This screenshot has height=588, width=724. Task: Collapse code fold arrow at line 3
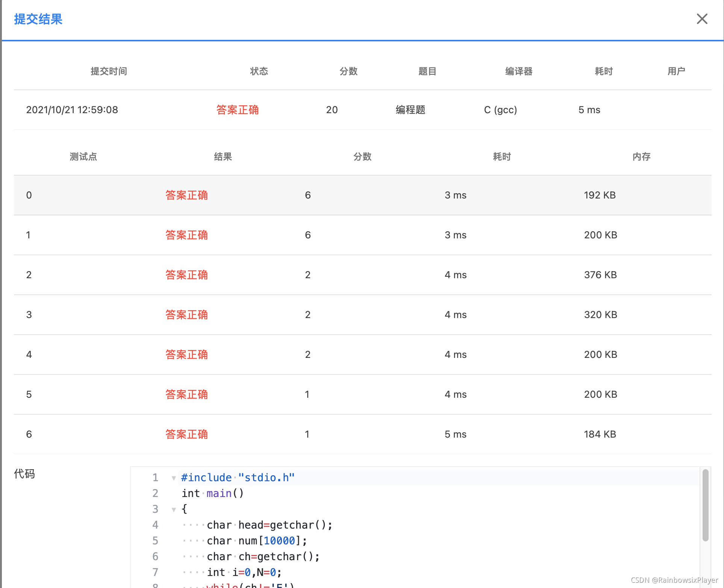[x=174, y=509]
